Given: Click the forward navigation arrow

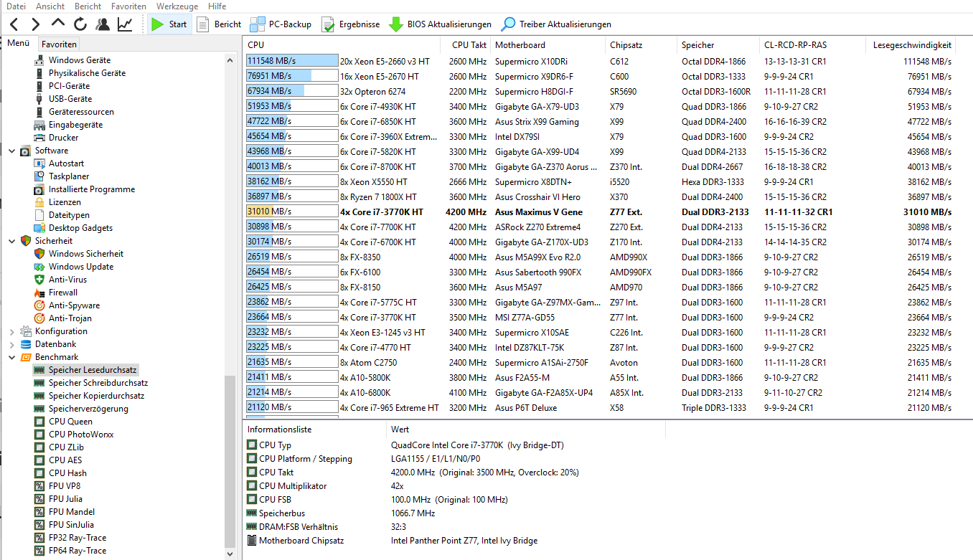Looking at the screenshot, I should tap(36, 24).
